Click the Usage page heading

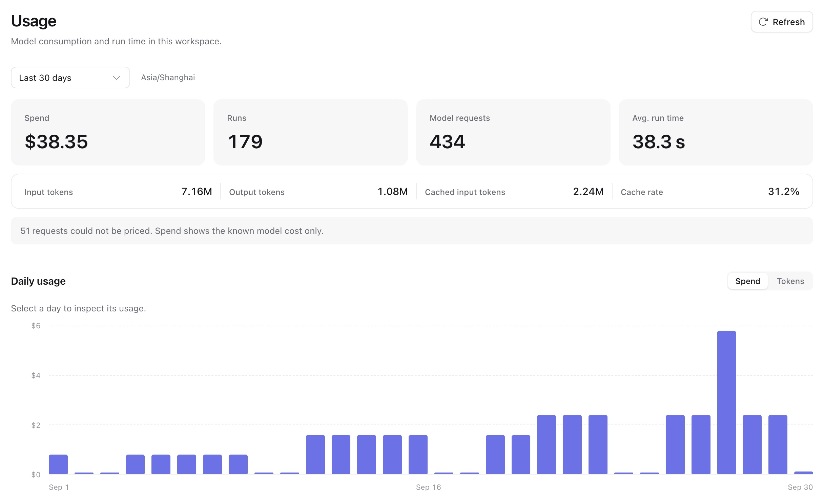pos(34,21)
